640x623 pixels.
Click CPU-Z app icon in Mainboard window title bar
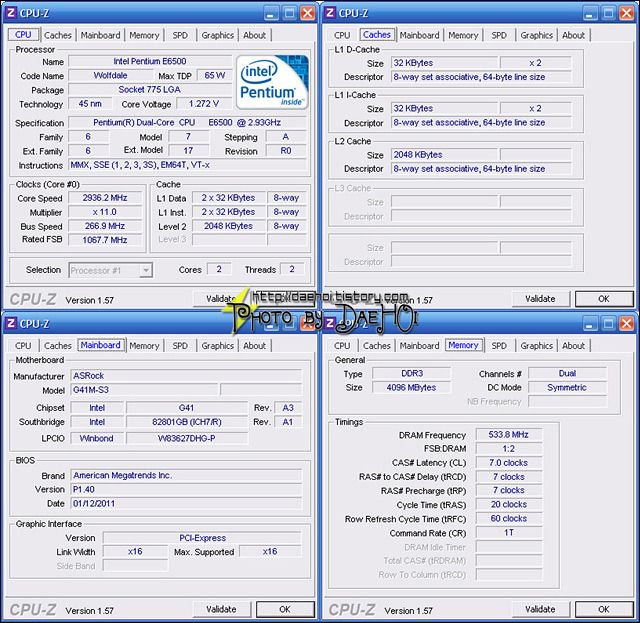[11, 323]
